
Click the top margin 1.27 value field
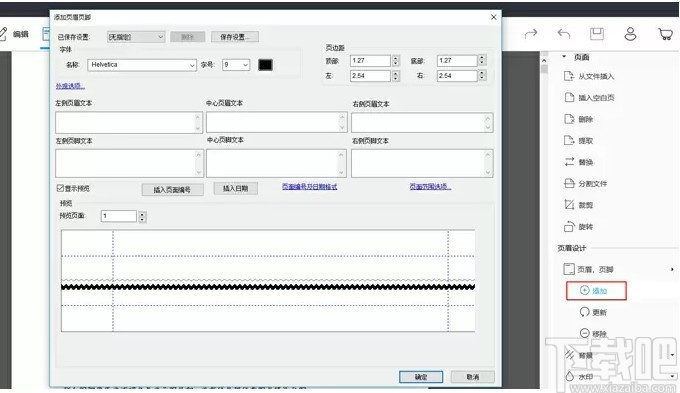click(370, 61)
